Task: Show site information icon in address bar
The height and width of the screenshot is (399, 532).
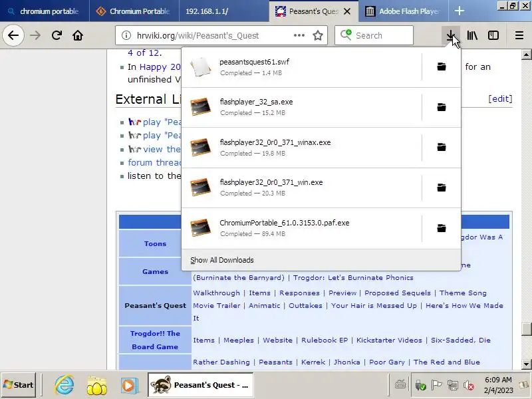Action: pos(126,35)
